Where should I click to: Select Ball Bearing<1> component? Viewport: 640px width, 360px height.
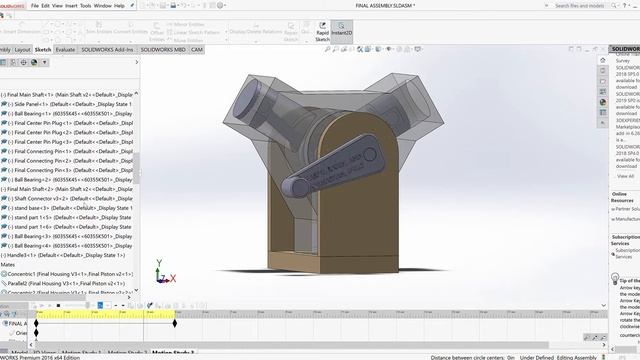click(66, 113)
